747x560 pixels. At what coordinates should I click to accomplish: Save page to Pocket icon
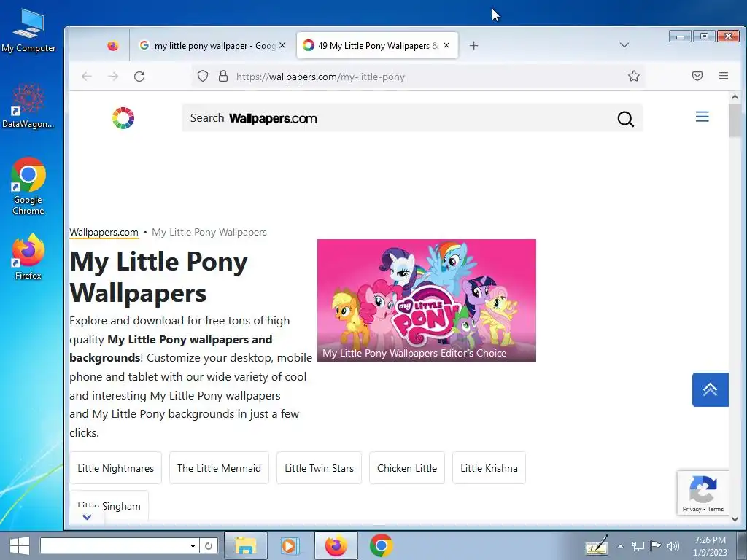click(x=697, y=76)
